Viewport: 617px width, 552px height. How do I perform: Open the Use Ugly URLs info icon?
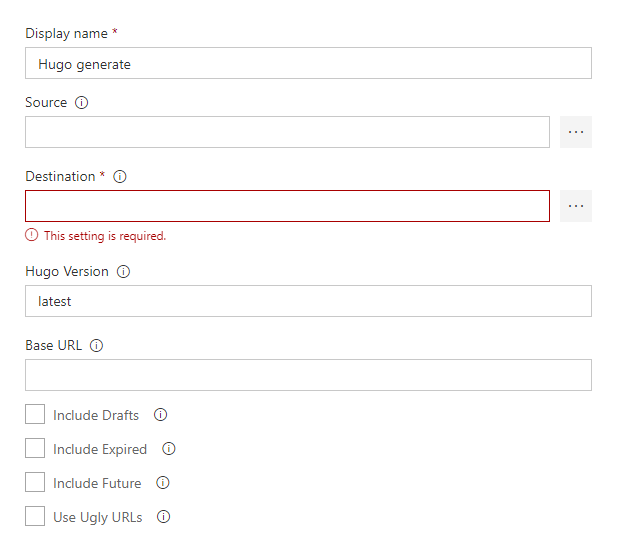pos(164,517)
